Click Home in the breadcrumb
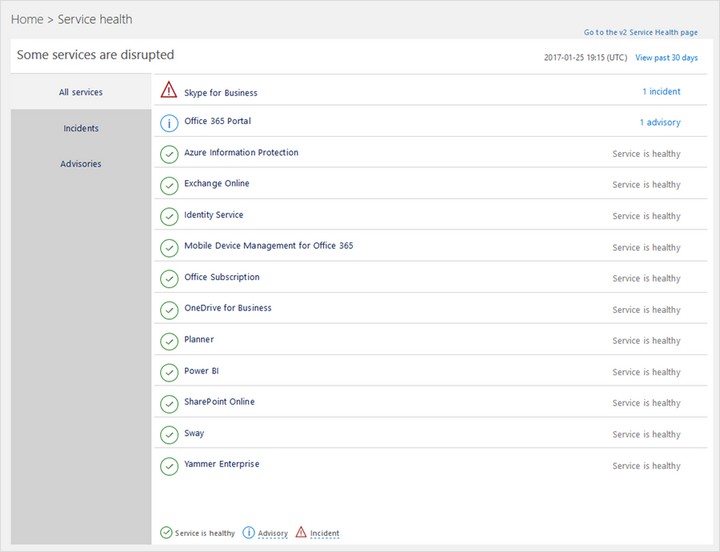Viewport: 720px width, 552px height. click(x=27, y=19)
